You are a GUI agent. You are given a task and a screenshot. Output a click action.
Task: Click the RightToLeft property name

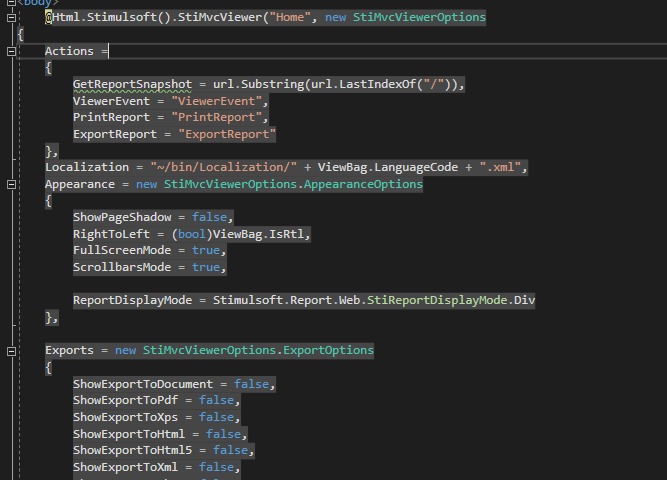(111, 234)
